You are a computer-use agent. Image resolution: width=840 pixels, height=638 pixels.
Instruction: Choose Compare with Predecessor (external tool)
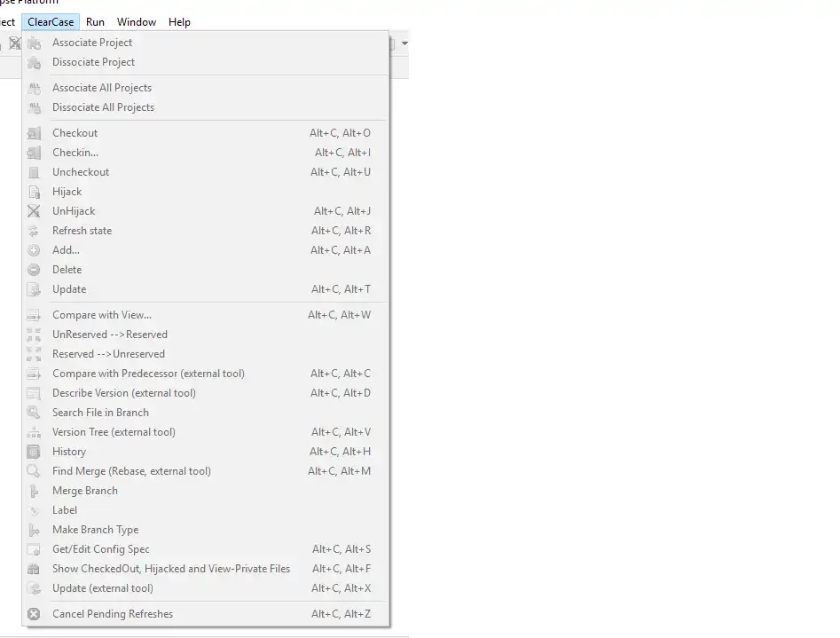coord(205,374)
